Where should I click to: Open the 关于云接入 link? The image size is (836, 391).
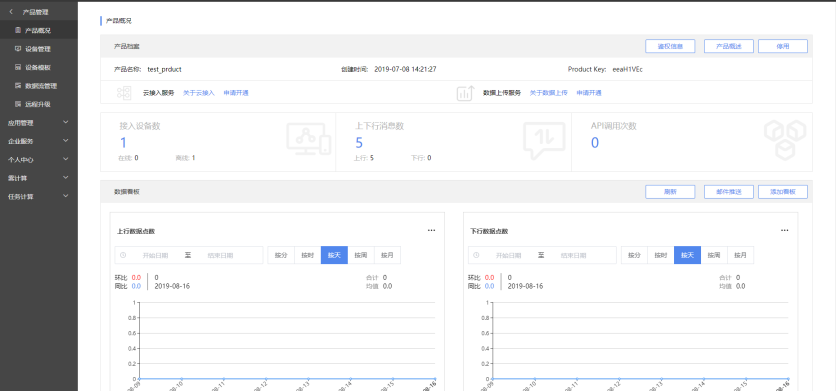coord(199,93)
